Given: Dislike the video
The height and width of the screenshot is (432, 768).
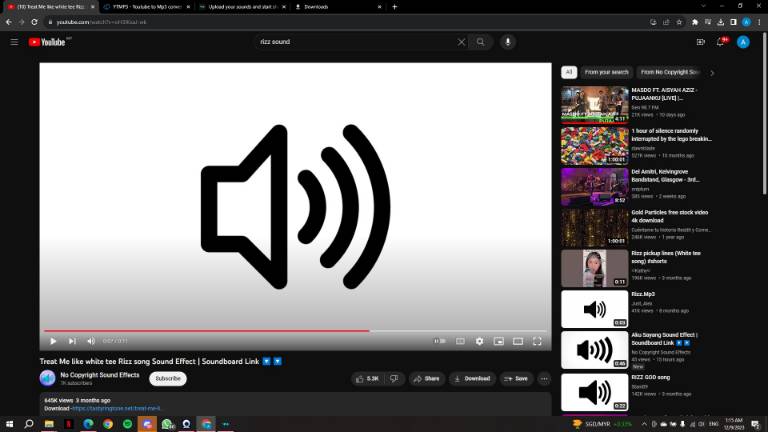Looking at the screenshot, I should click(x=394, y=379).
